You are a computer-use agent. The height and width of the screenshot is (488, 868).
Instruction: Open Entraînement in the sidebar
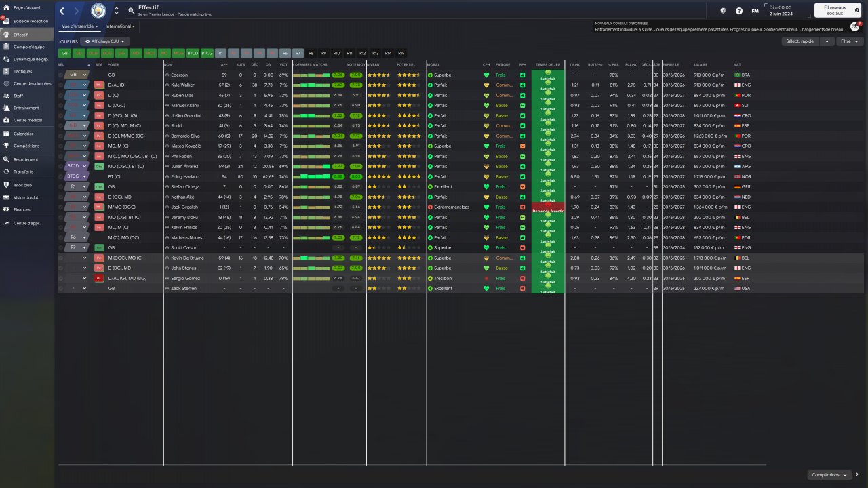pyautogui.click(x=27, y=108)
